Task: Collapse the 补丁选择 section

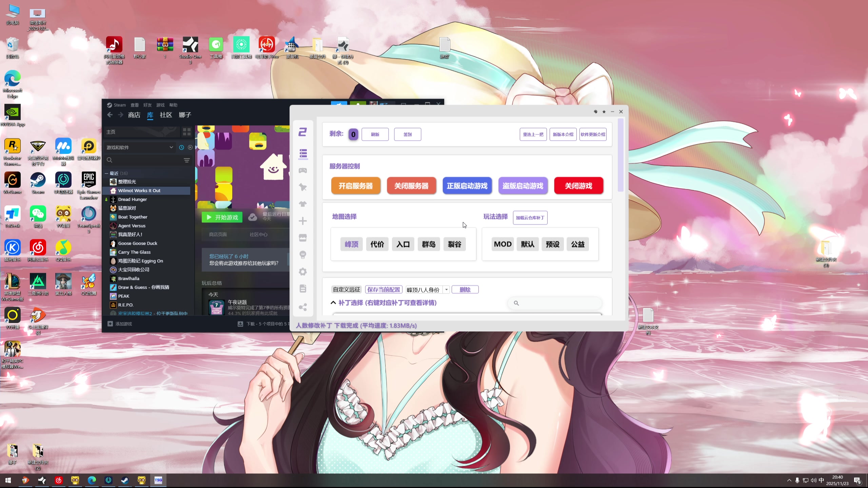Action: 333,303
